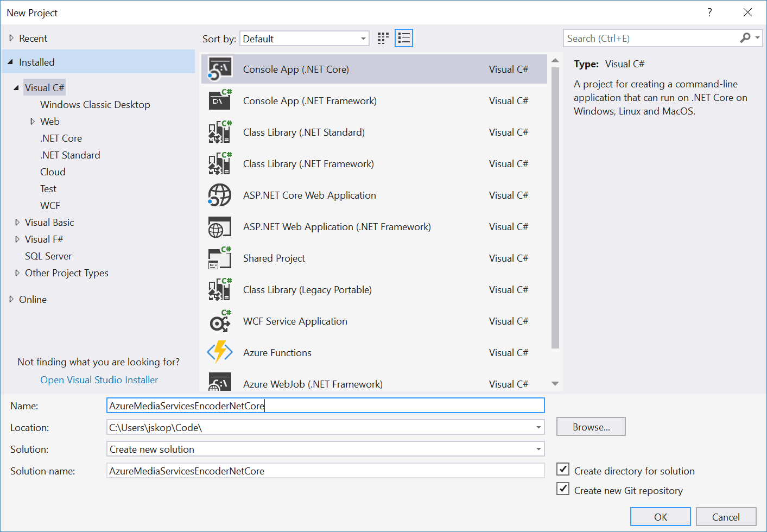Select Windows Classic Desktop category
Viewport: 767px width, 532px height.
click(95, 104)
